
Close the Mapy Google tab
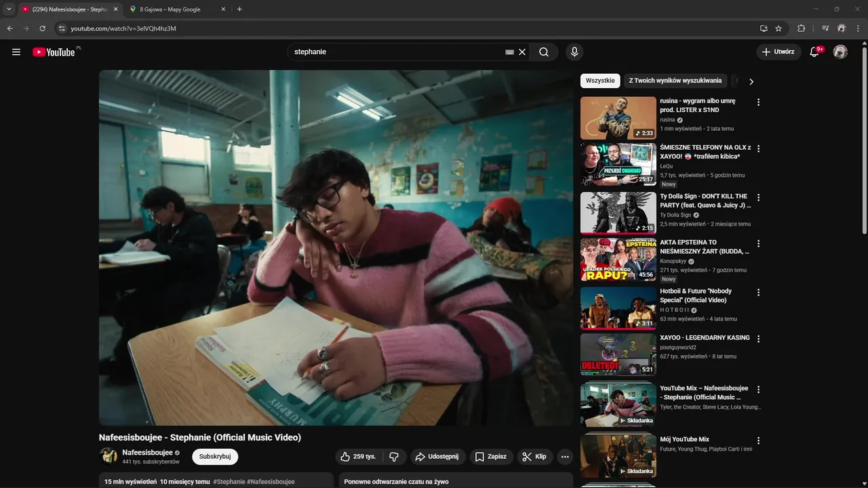pyautogui.click(x=224, y=9)
